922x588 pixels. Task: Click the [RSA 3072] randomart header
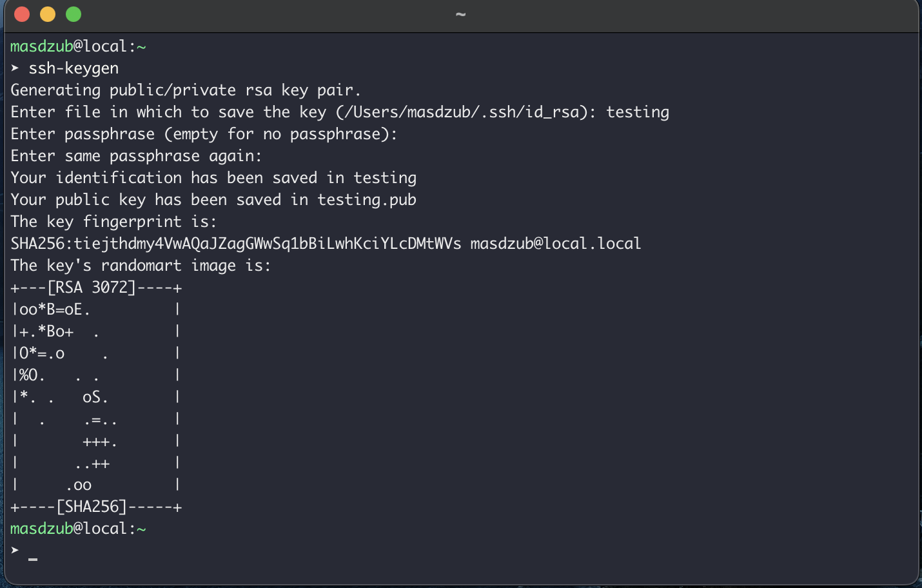[92, 288]
